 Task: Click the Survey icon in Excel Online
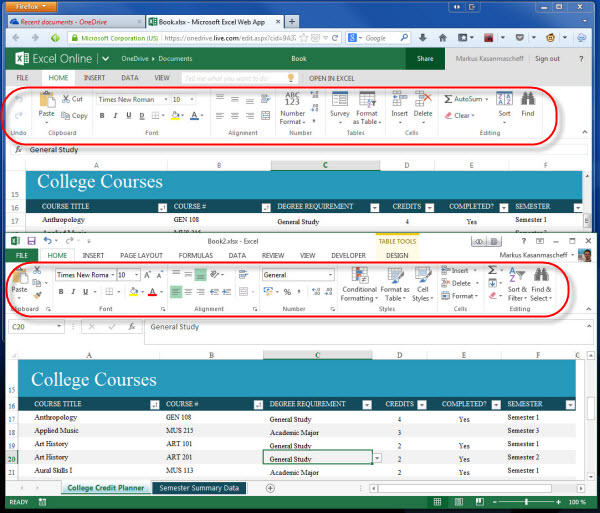339,104
